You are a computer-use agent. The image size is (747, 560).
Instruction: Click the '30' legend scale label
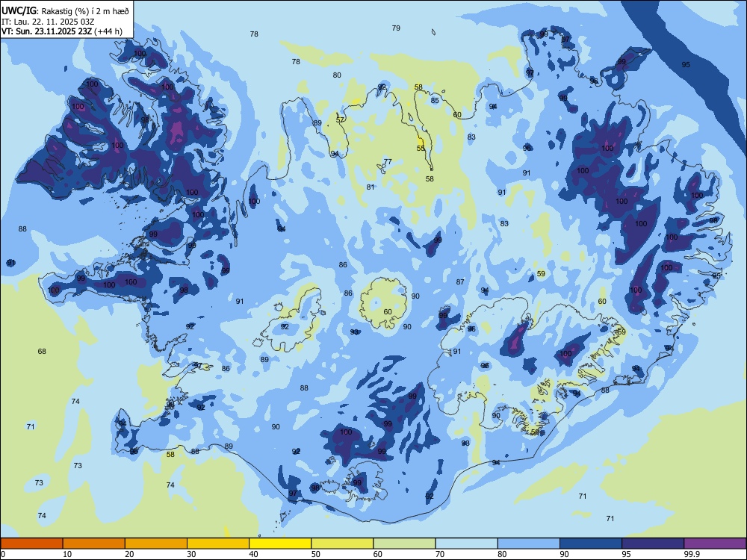[191, 554]
